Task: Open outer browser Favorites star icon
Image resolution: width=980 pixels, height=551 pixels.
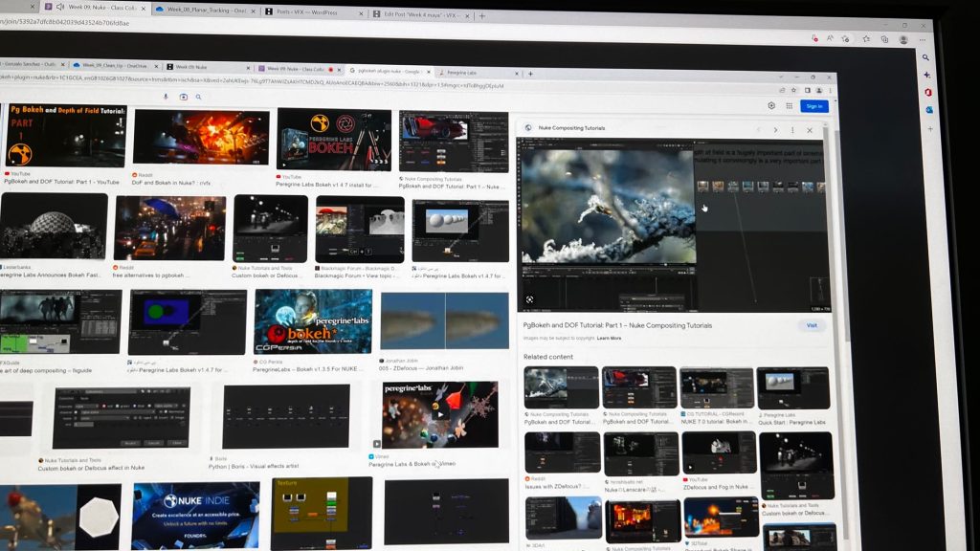Action: pyautogui.click(x=866, y=38)
